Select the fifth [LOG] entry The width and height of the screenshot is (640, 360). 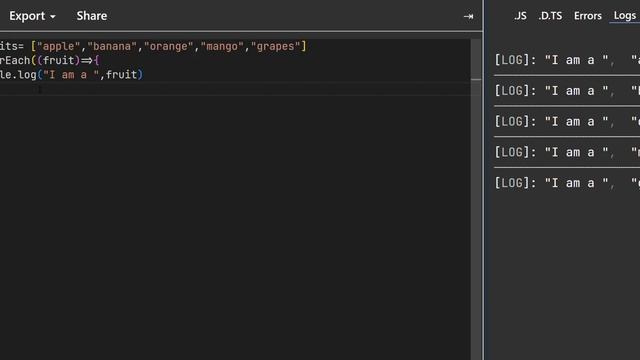pos(567,183)
